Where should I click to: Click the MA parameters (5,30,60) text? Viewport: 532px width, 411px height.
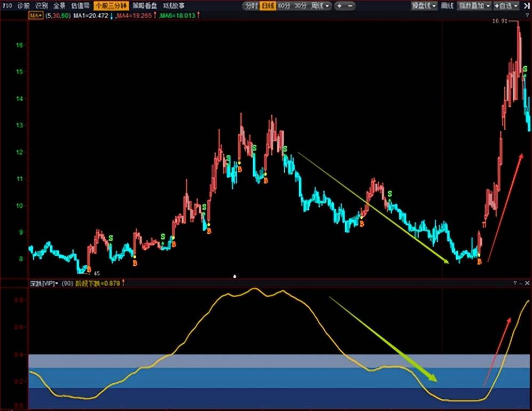click(58, 15)
